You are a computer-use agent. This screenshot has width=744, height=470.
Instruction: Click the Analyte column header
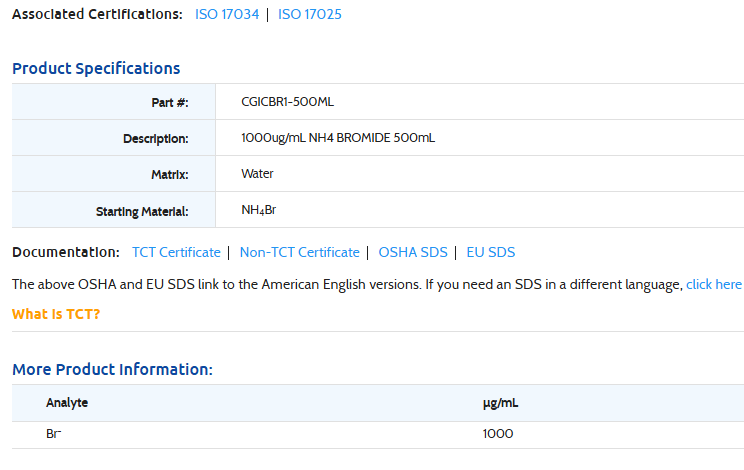(67, 403)
